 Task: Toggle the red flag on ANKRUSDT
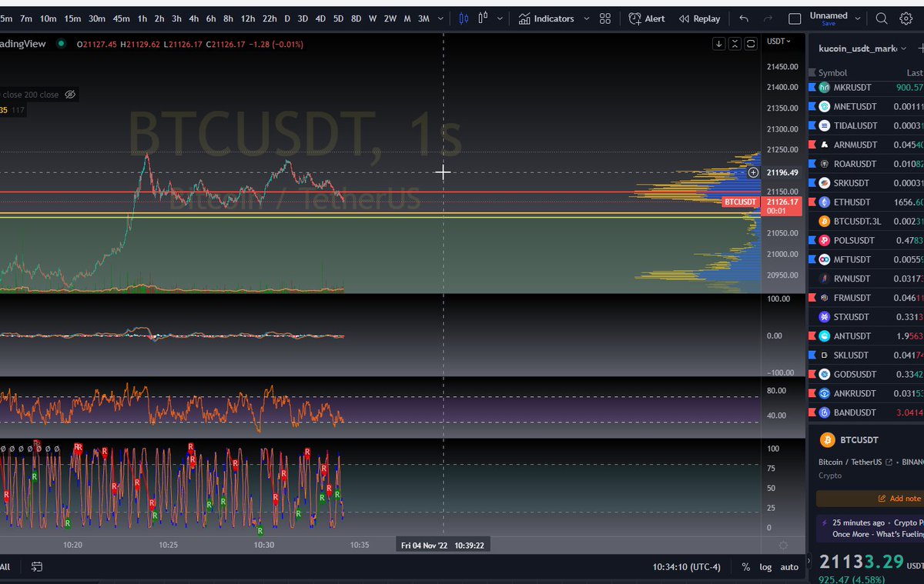[x=812, y=393]
